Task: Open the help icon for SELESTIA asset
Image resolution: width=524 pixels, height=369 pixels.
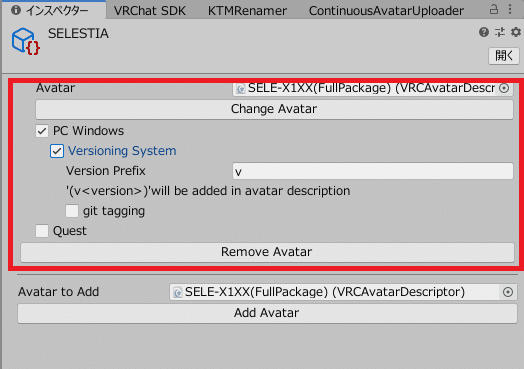Action: click(484, 32)
